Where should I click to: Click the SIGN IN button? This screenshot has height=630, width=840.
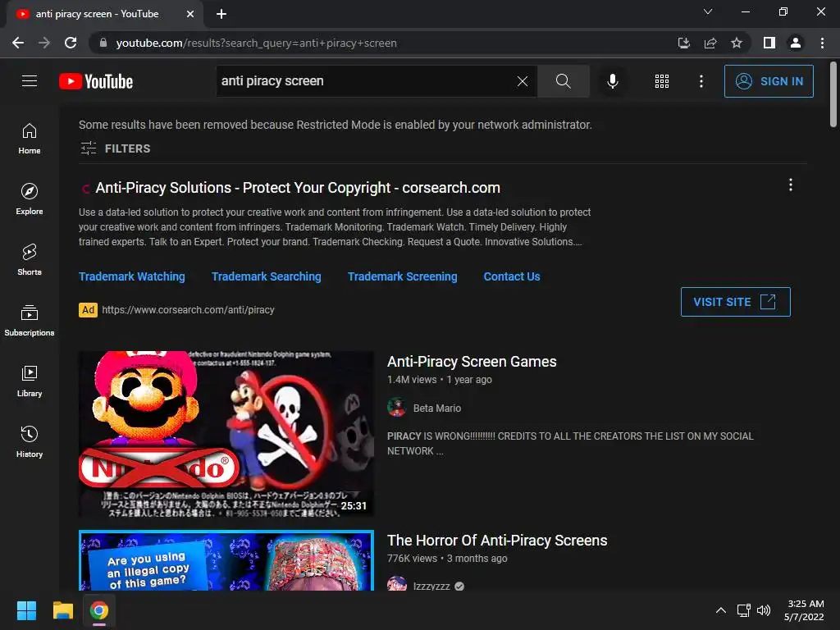pos(769,81)
